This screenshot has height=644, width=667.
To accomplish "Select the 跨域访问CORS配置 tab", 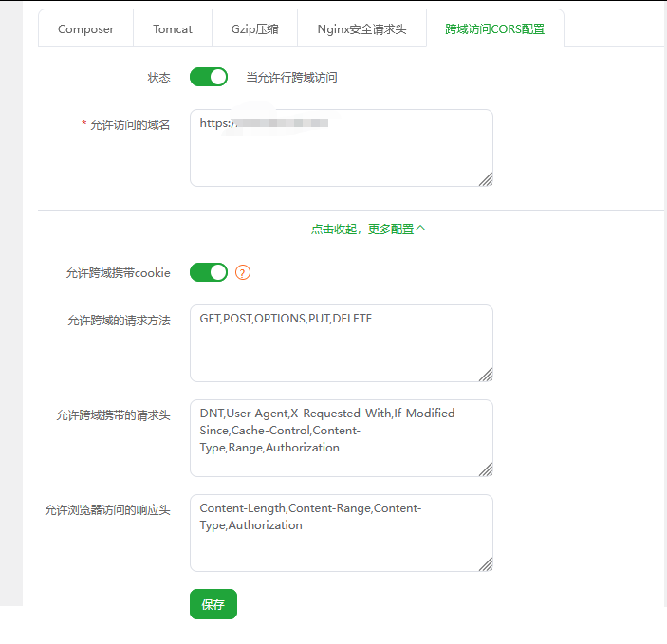I will point(494,28).
